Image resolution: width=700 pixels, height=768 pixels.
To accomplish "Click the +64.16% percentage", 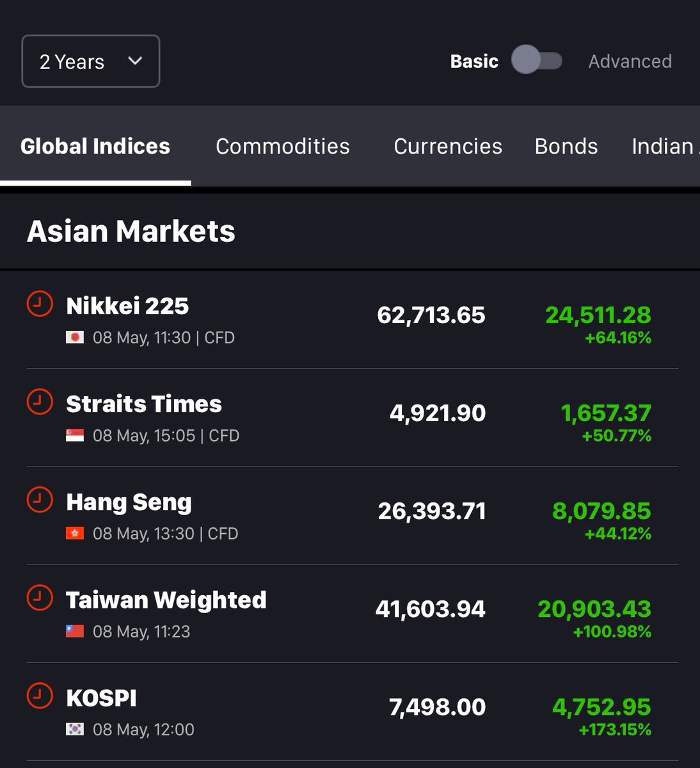I will click(618, 337).
